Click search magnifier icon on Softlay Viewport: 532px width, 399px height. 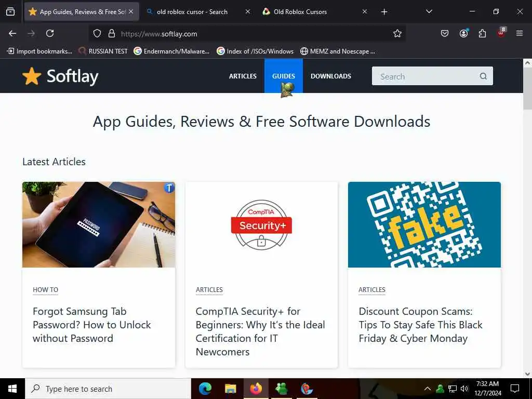pyautogui.click(x=483, y=76)
